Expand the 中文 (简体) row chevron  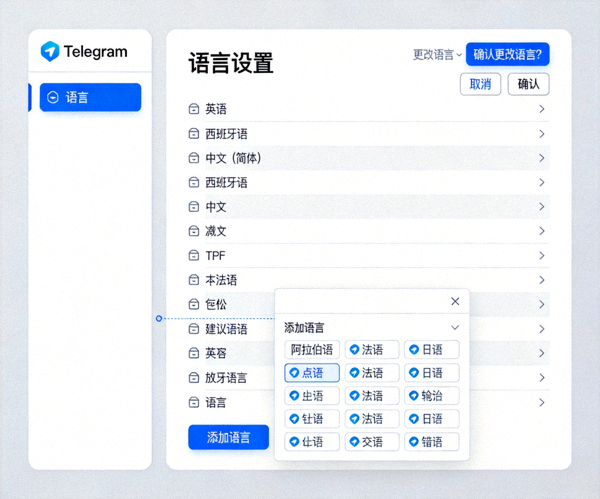[x=542, y=158]
